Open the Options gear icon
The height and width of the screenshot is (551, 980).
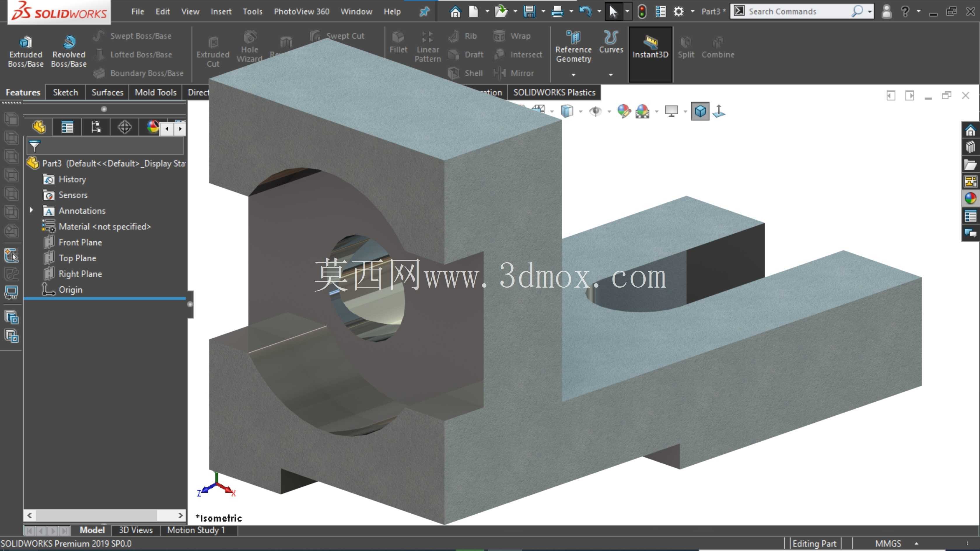coord(678,12)
